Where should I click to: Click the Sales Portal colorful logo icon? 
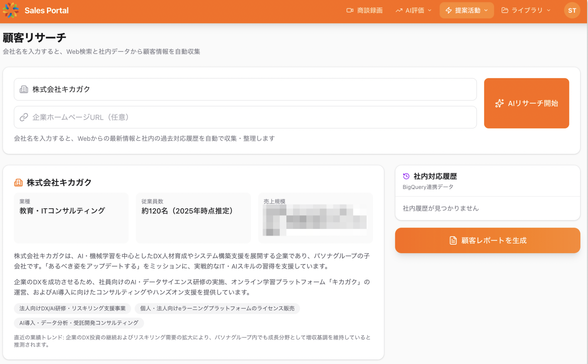[x=11, y=10]
